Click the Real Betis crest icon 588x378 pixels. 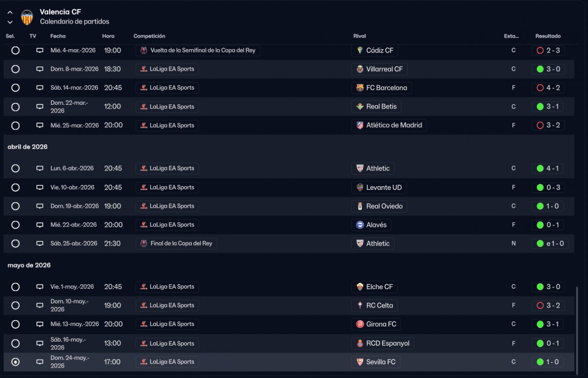(360, 107)
